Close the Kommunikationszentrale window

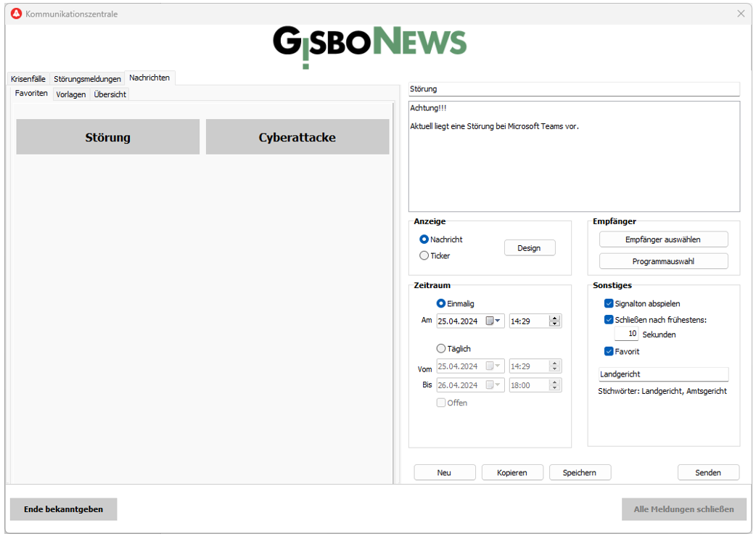point(741,14)
